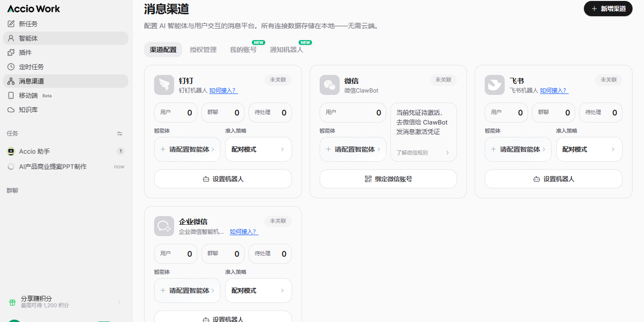The image size is (644, 322).
Task: Click 微信 未关联 status badge
Action: [x=443, y=80]
